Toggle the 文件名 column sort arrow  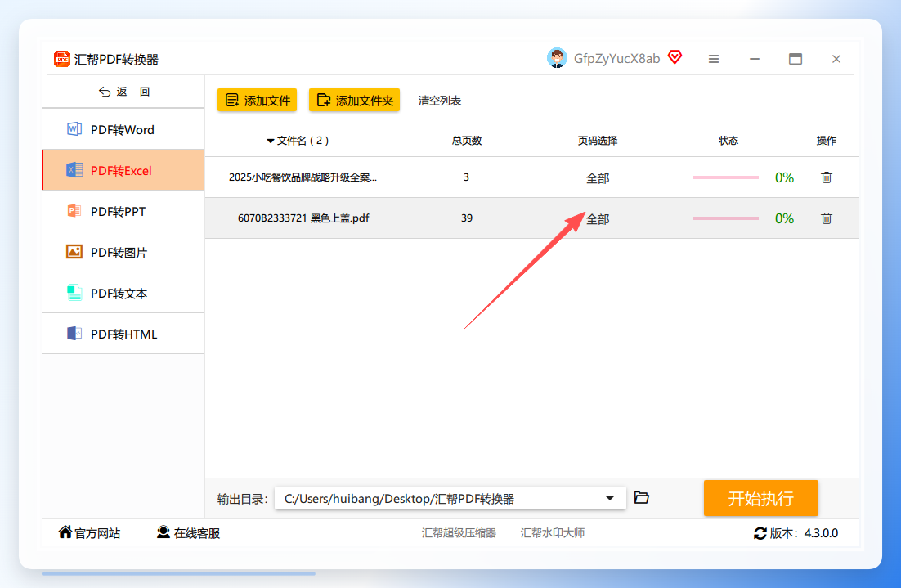click(x=270, y=141)
